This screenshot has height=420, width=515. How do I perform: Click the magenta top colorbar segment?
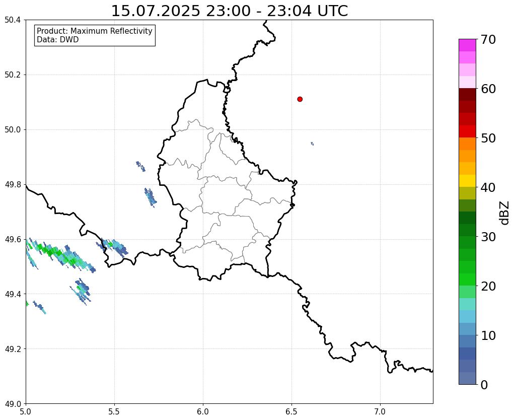(x=467, y=45)
